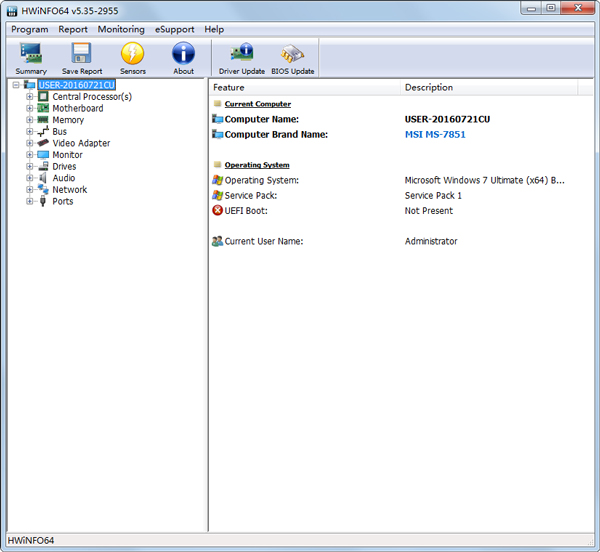Screen dimensions: 600x552
Task: Click the Current Computer section heading
Action: [258, 104]
